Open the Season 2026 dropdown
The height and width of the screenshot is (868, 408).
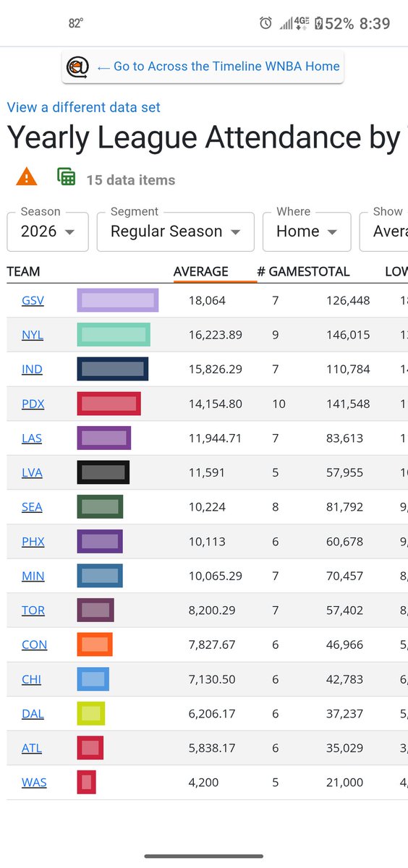pyautogui.click(x=48, y=231)
